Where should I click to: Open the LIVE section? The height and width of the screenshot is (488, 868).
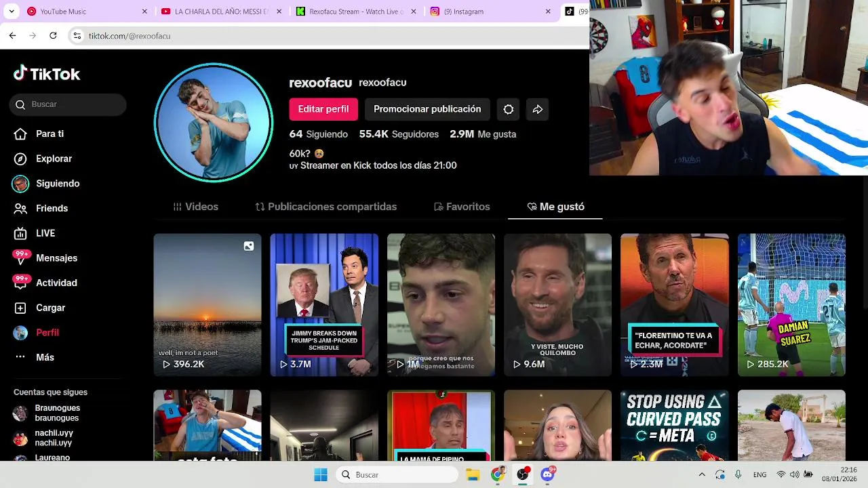pos(35,233)
